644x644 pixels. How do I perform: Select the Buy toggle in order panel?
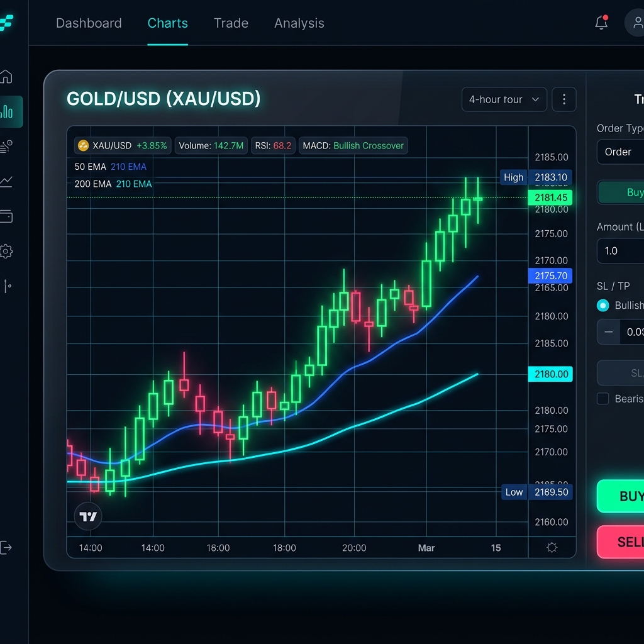tap(621, 192)
